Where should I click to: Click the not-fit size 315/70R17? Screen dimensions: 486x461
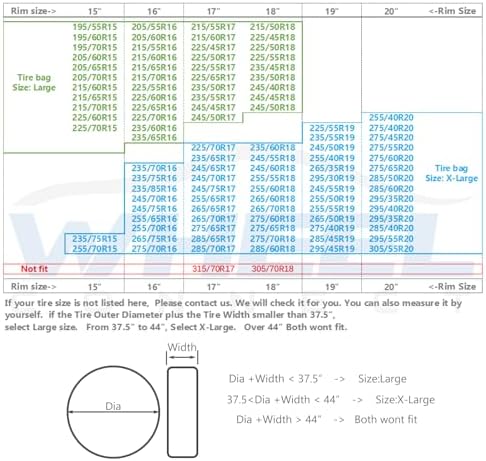pos(213,269)
